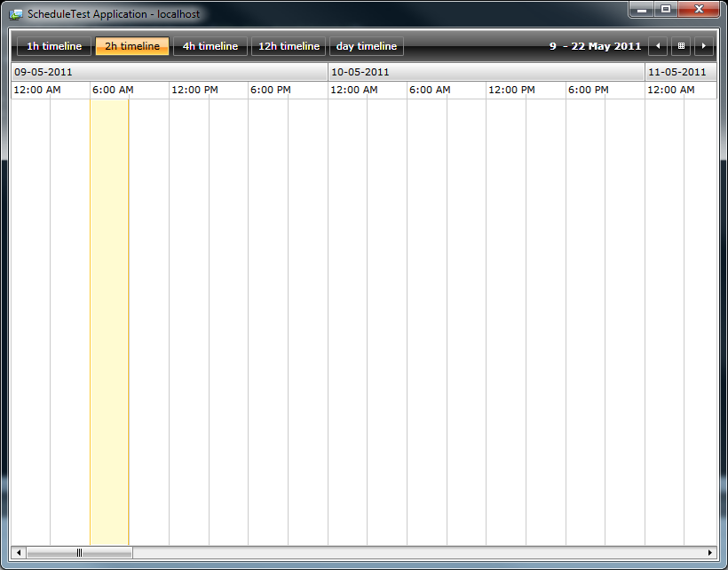The image size is (728, 570).
Task: Click the scrollbar right arrow
Action: (710, 552)
